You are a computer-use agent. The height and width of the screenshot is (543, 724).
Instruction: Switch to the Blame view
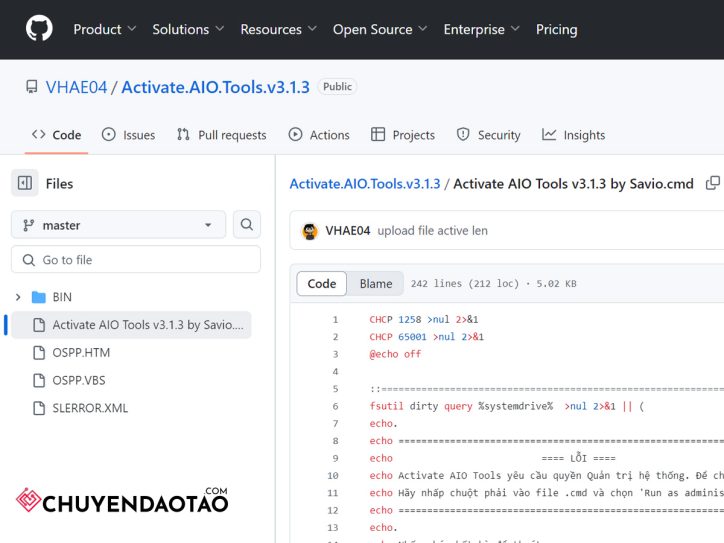pos(376,284)
